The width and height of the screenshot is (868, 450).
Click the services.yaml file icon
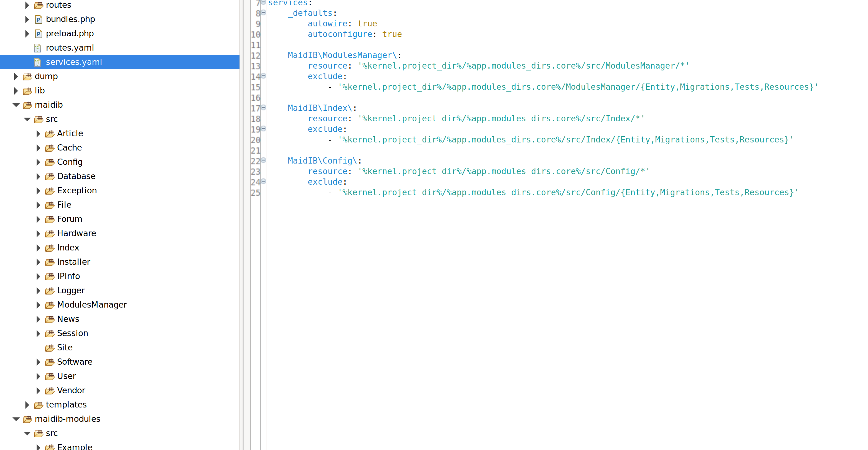pos(38,62)
